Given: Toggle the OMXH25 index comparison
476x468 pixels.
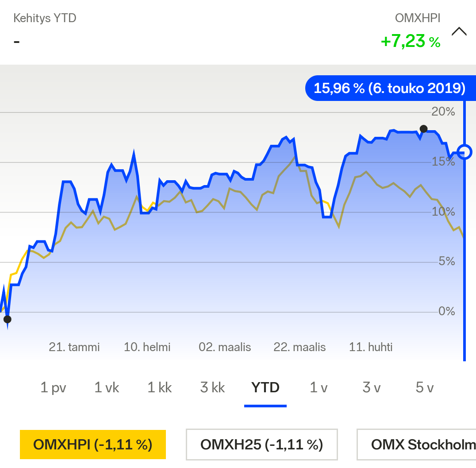Looking at the screenshot, I should tap(261, 444).
